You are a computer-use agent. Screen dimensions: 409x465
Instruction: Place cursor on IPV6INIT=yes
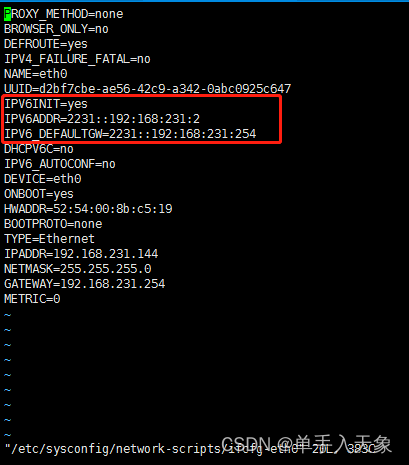[46, 104]
